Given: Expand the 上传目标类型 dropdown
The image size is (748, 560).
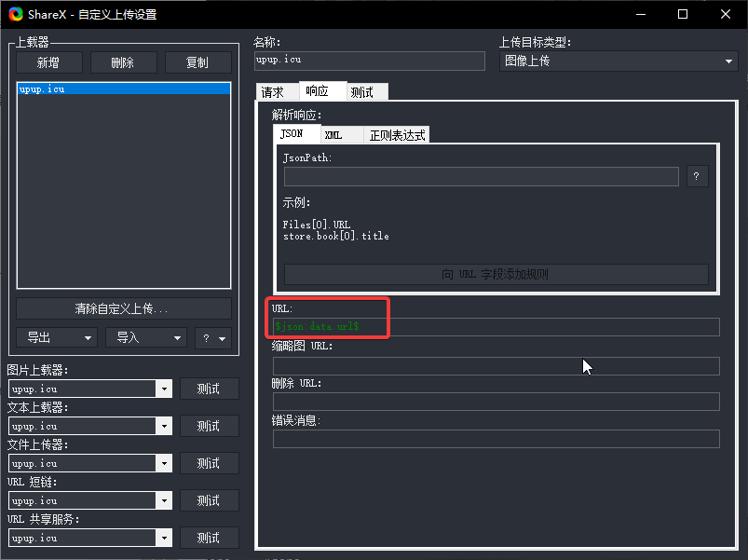Looking at the screenshot, I should (x=619, y=61).
